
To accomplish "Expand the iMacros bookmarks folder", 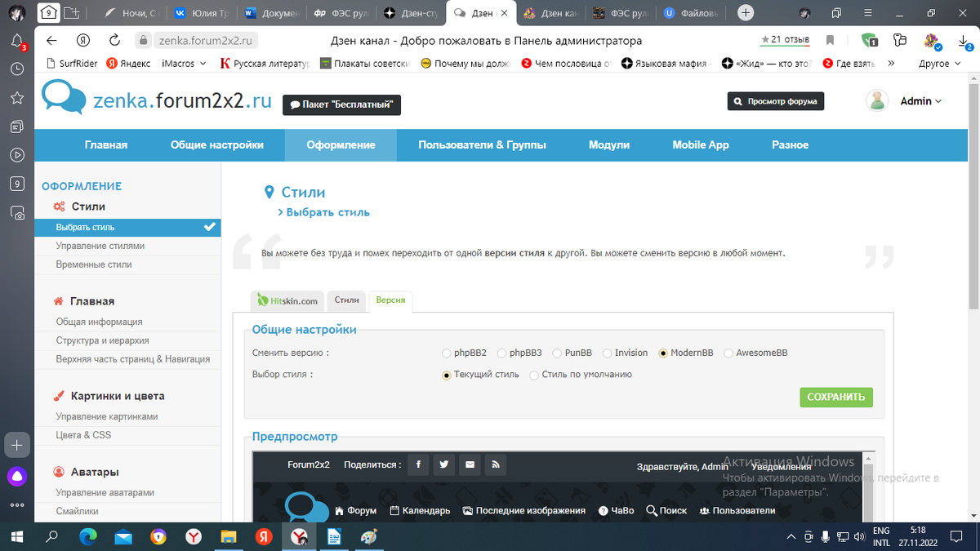I will click(182, 64).
